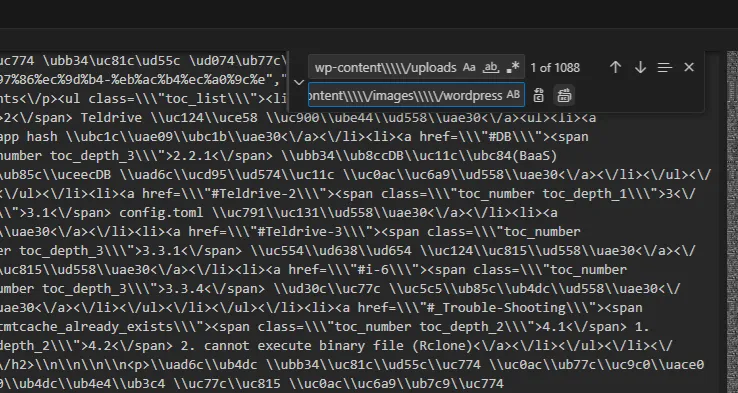Toggle Match Case option in find box
The height and width of the screenshot is (393, 738).
coord(469,68)
